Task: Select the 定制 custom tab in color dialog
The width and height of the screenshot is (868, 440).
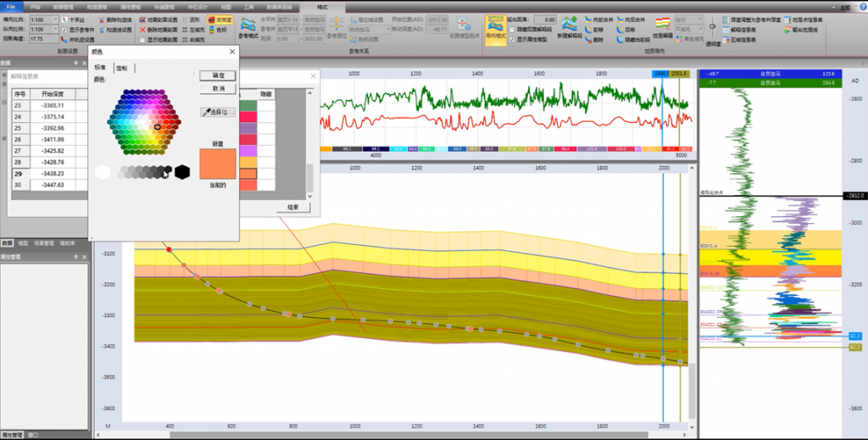Action: coord(122,68)
